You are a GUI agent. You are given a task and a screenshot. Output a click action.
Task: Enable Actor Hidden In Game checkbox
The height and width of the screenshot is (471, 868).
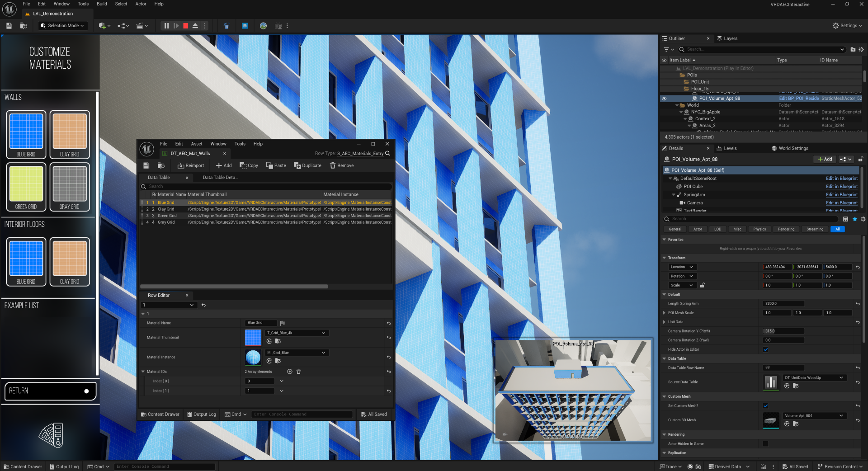tap(765, 444)
